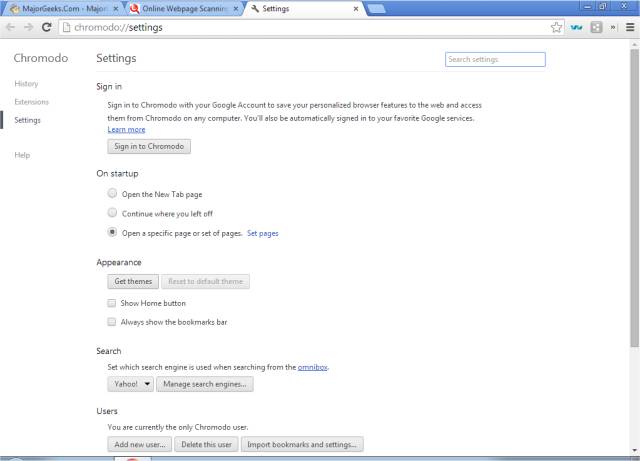This screenshot has height=461, width=640.
Task: Click the blue wave extension icon
Action: [576, 27]
